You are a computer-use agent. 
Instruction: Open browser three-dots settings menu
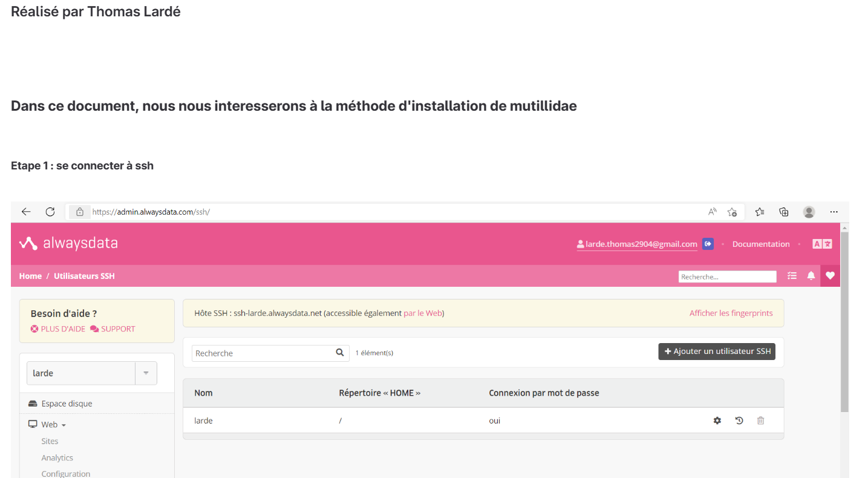coord(834,212)
